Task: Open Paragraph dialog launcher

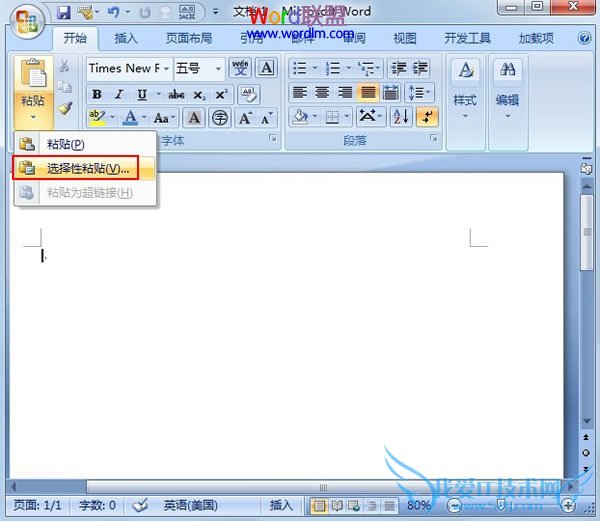Action: pyautogui.click(x=434, y=138)
